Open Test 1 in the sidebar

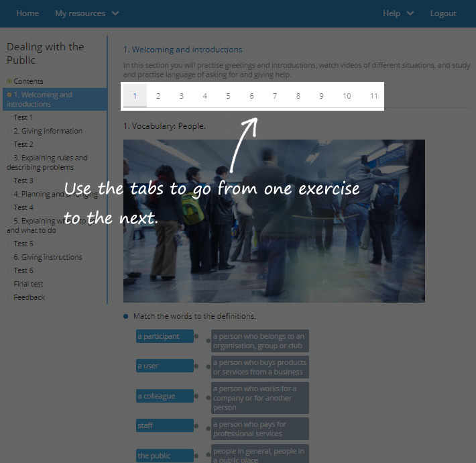(23, 117)
